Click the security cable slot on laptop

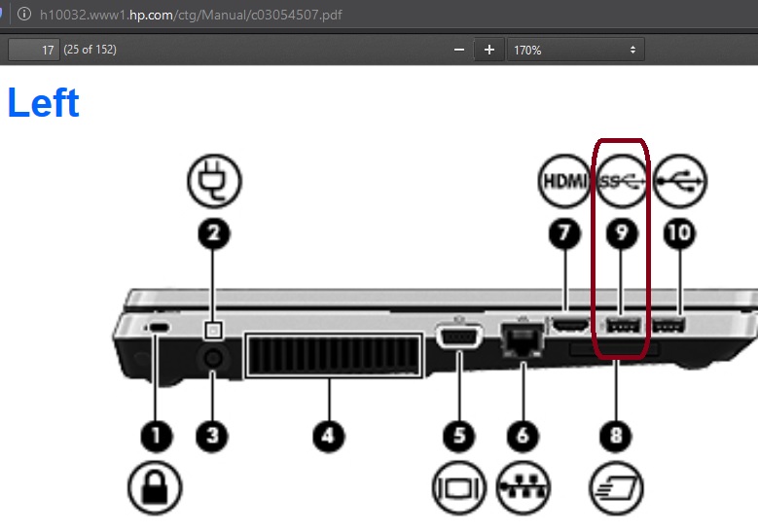[158, 328]
